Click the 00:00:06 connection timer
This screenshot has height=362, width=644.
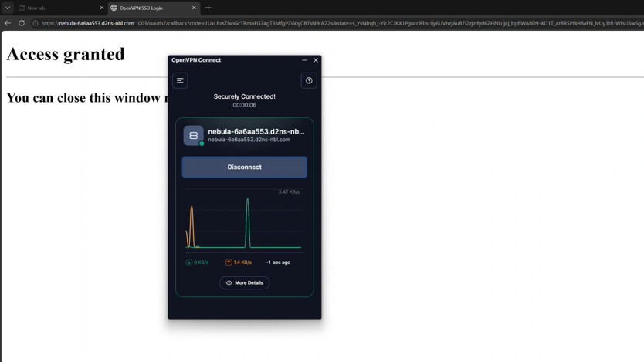coord(244,105)
